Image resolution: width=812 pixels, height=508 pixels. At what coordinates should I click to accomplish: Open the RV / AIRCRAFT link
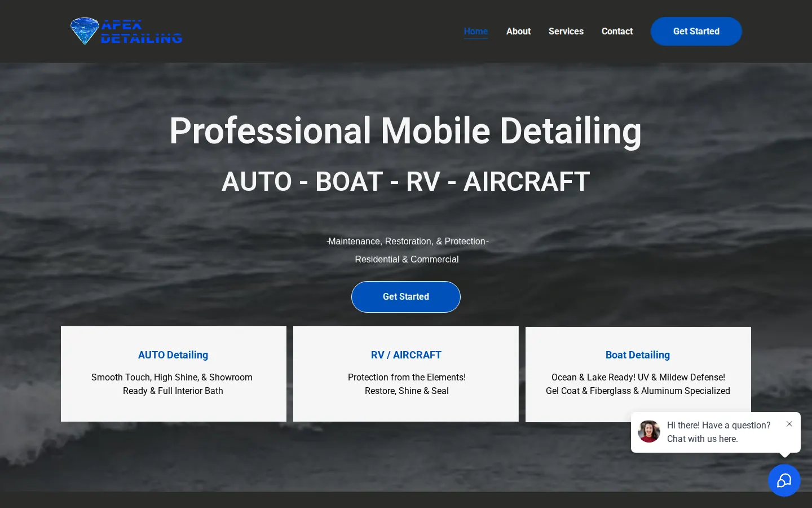point(406,355)
